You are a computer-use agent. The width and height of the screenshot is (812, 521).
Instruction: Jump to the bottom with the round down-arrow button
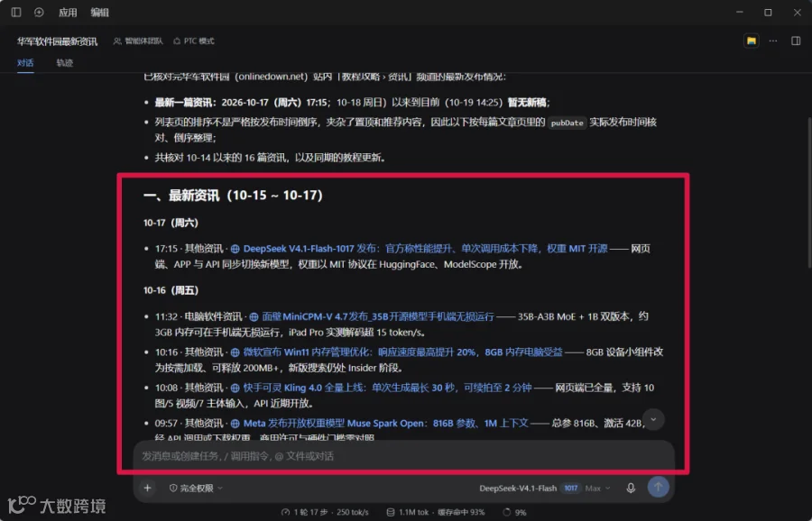coord(653,419)
